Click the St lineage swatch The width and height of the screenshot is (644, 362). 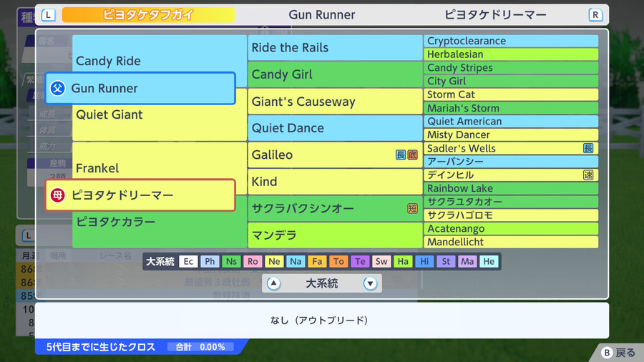pos(446,261)
